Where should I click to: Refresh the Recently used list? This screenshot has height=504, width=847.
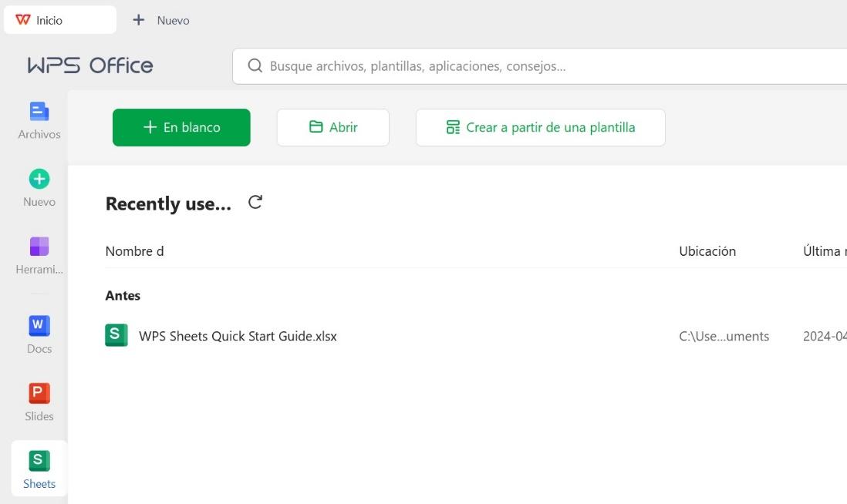(x=255, y=203)
